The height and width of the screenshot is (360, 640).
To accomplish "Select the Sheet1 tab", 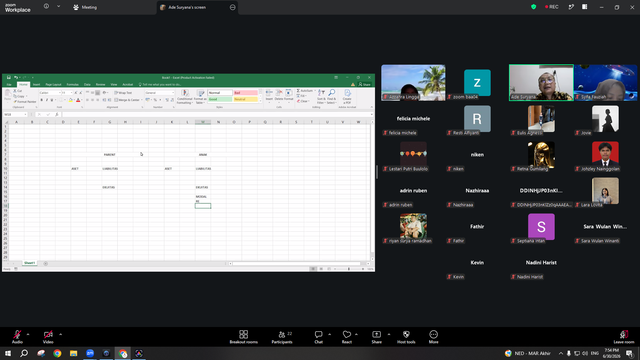I will pyautogui.click(x=29, y=263).
